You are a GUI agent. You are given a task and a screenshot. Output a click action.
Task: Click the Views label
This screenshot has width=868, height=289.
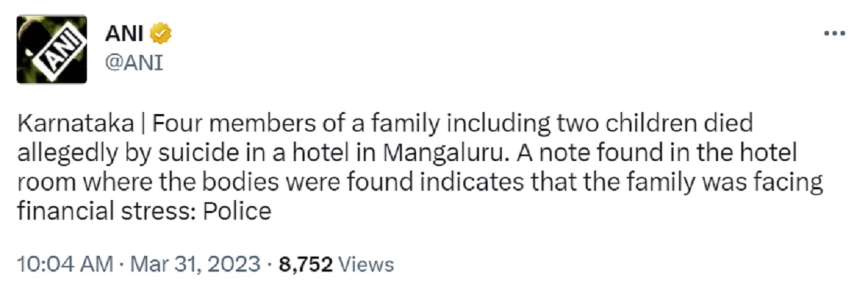(x=365, y=264)
